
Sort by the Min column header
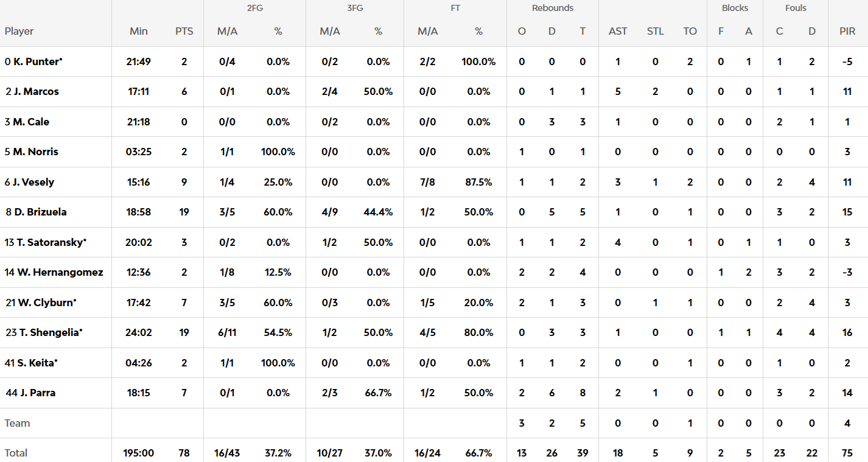[139, 31]
